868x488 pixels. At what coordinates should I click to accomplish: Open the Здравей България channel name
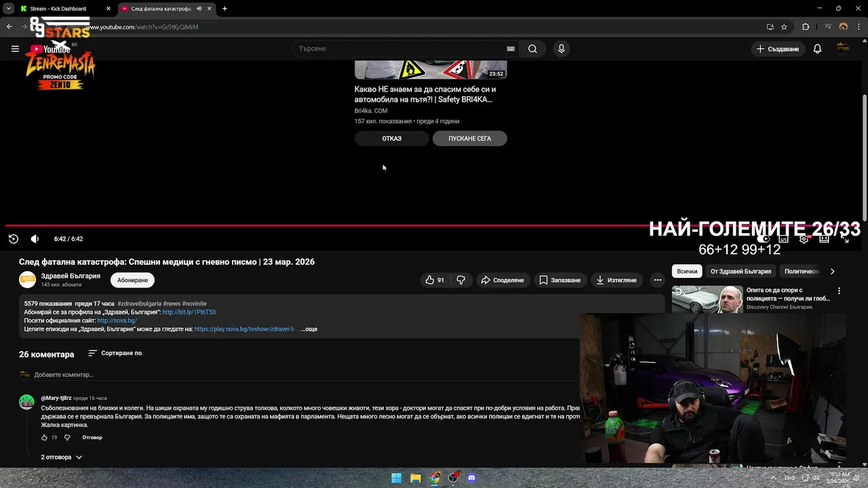click(71, 276)
